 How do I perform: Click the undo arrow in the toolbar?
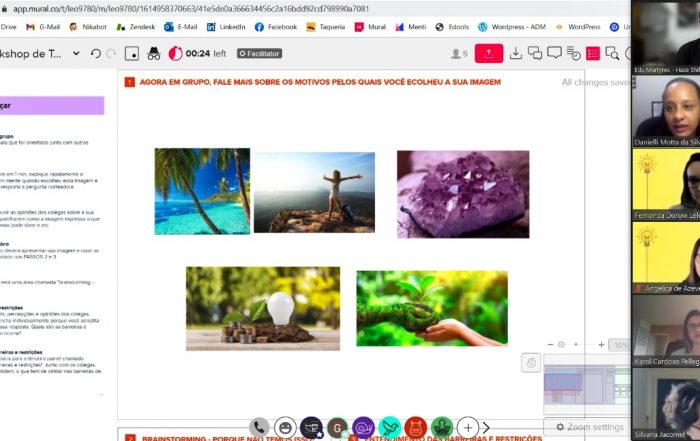(x=96, y=53)
